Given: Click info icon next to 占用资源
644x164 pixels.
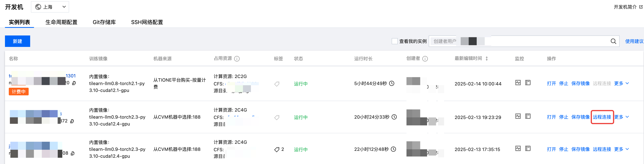Looking at the screenshot, I should [237, 59].
